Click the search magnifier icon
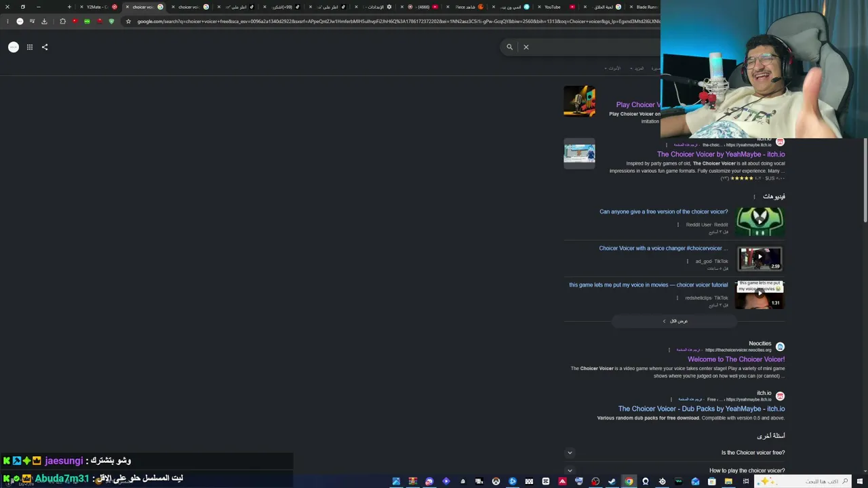This screenshot has height=488, width=868. pyautogui.click(x=509, y=47)
